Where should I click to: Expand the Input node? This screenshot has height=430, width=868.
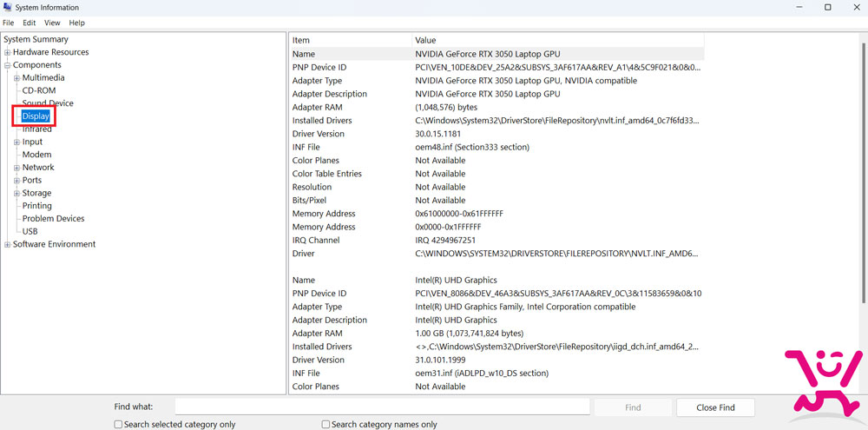tap(17, 142)
